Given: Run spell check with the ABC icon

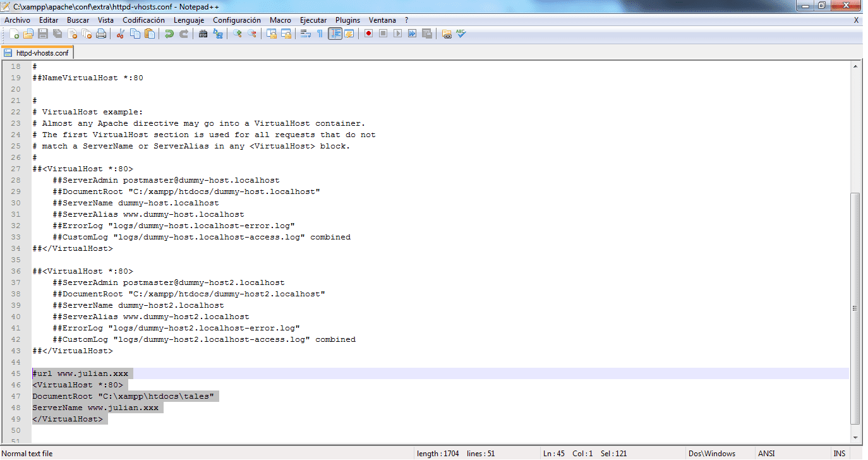Looking at the screenshot, I should point(461,33).
